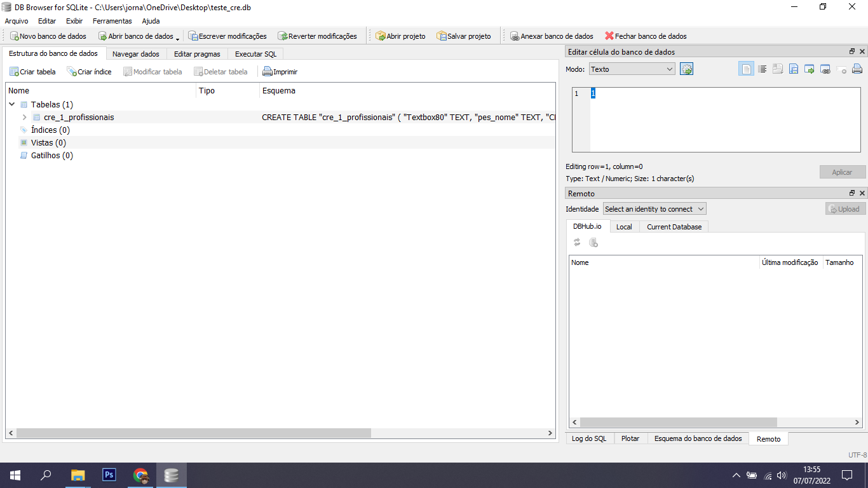The height and width of the screenshot is (488, 868).
Task: Switch to the Navegar dados tab
Action: point(136,54)
